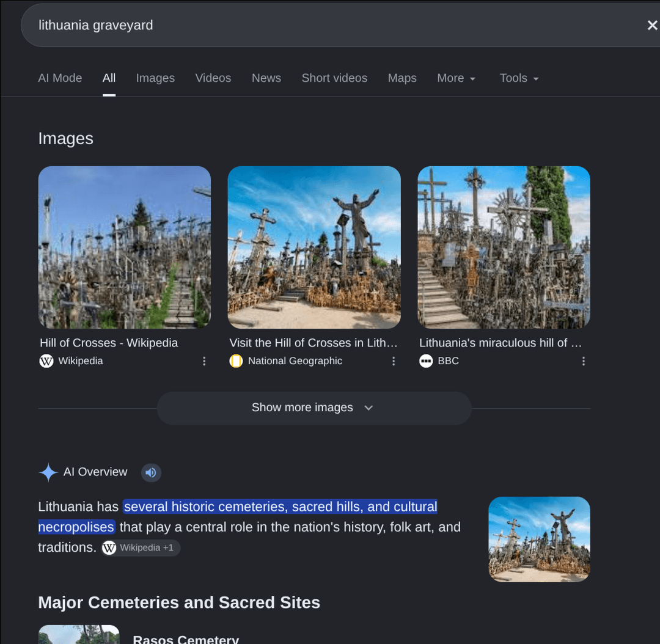Image resolution: width=660 pixels, height=644 pixels.
Task: Click the Wikipedia source icon under first image
Action: 46,360
